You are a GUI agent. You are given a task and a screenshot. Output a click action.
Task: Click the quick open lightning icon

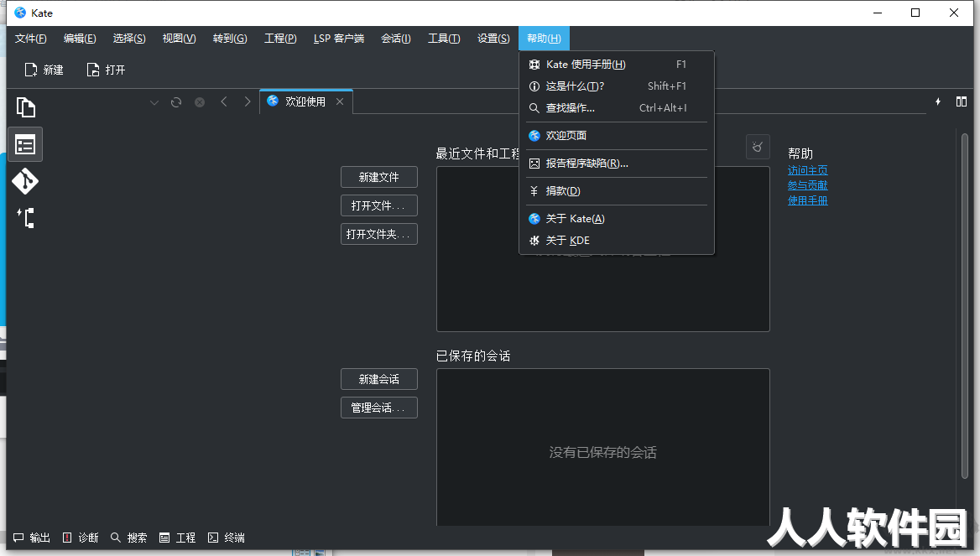pyautogui.click(x=937, y=101)
